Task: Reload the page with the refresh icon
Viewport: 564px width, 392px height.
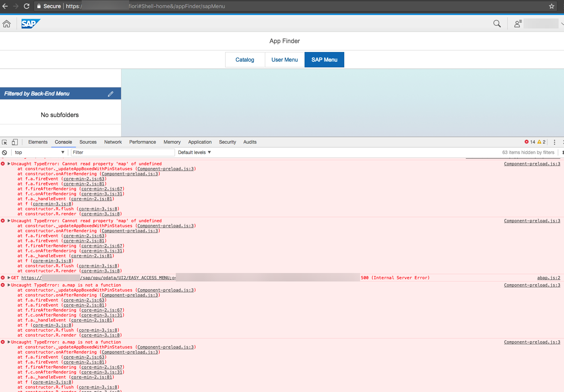Action: point(27,6)
